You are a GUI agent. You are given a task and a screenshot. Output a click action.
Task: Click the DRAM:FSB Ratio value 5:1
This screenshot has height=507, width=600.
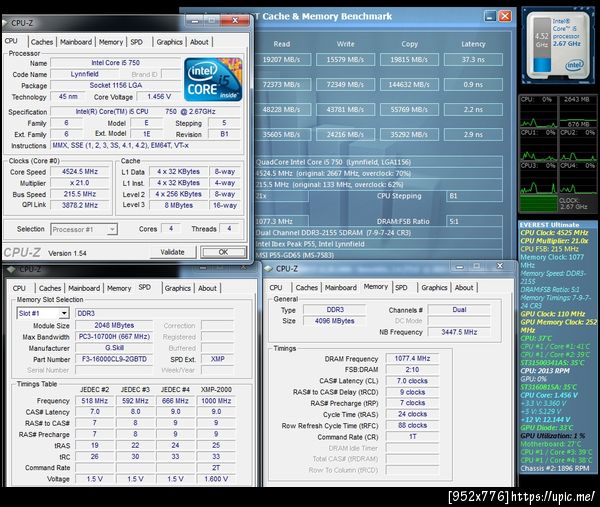(x=474, y=221)
